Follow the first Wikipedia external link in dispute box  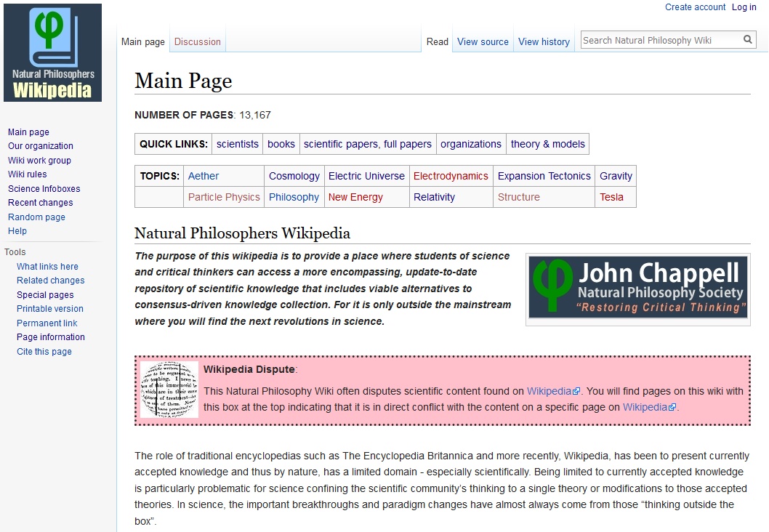point(553,391)
